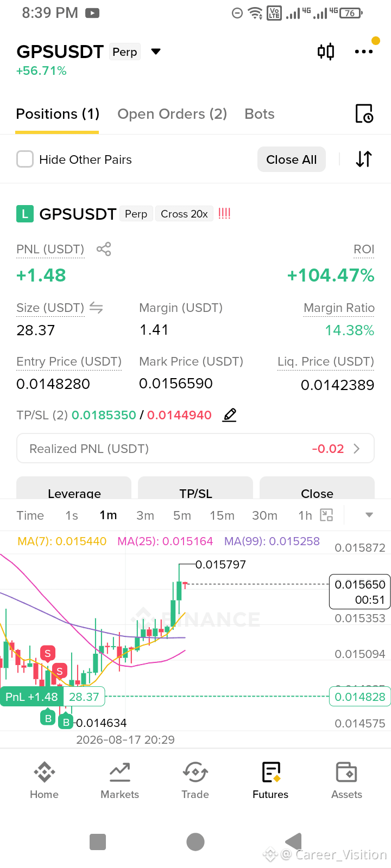Screen dimensions: 391x868
Task: Tap the MA(7): 0.015440 indicator label
Action: (62, 541)
